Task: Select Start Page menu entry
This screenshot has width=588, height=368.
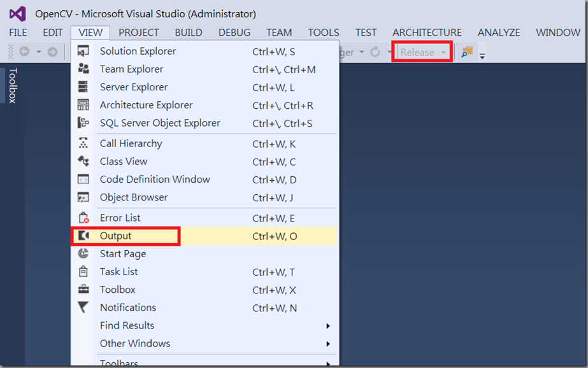Action: [x=204, y=254]
